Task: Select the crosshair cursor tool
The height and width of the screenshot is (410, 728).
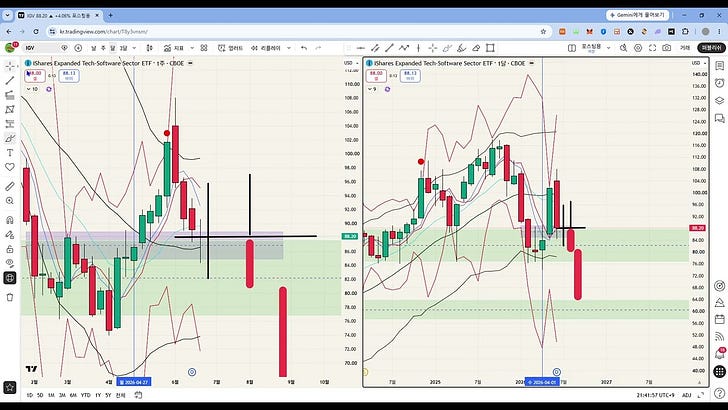Action: click(x=10, y=66)
